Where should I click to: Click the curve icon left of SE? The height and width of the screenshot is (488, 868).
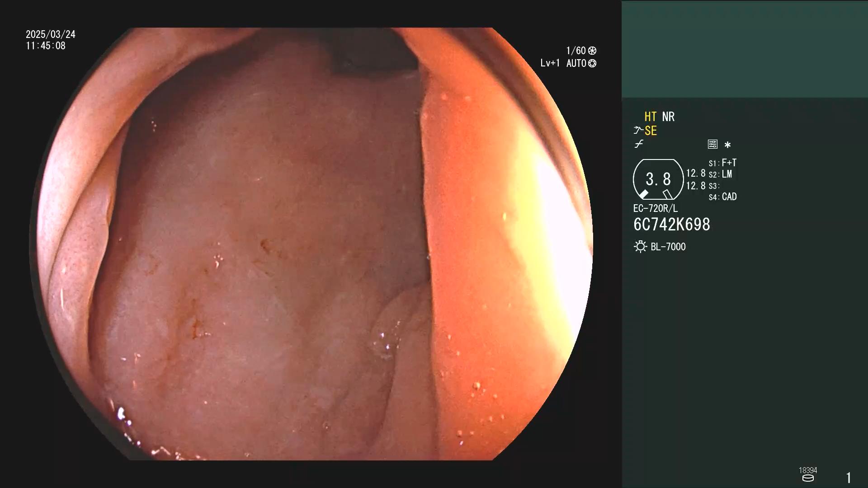[638, 131]
